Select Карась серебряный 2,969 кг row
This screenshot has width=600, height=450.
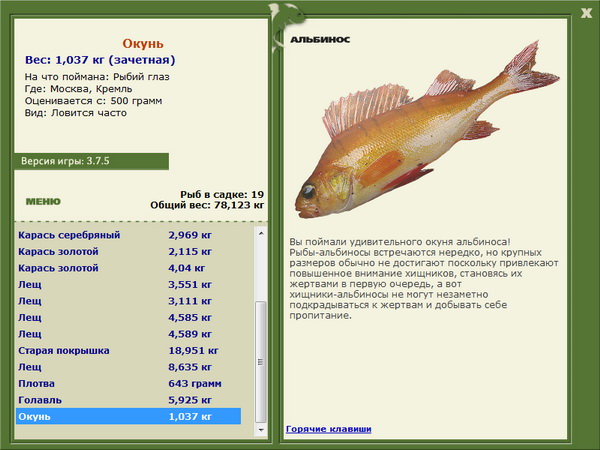pos(128,235)
